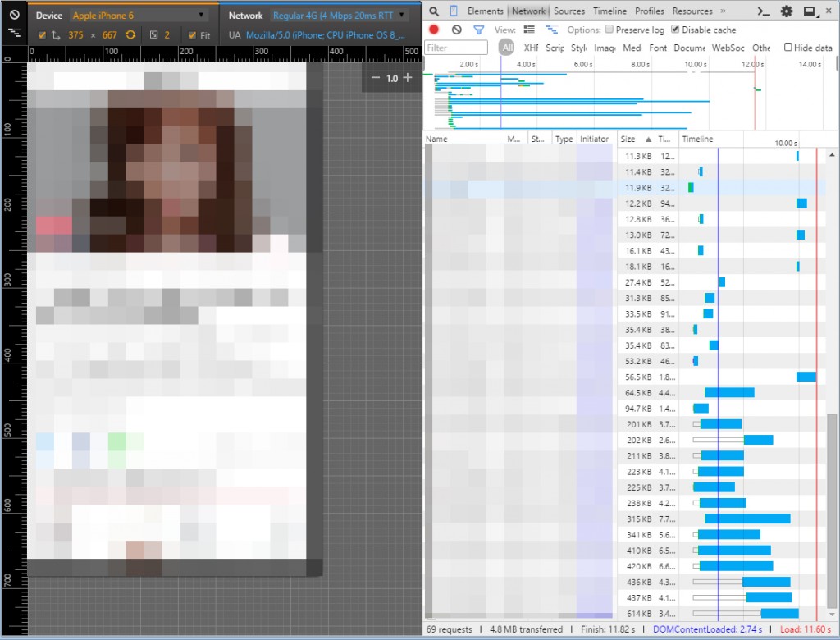
Task: Enable Preserve log checkbox
Action: click(609, 30)
